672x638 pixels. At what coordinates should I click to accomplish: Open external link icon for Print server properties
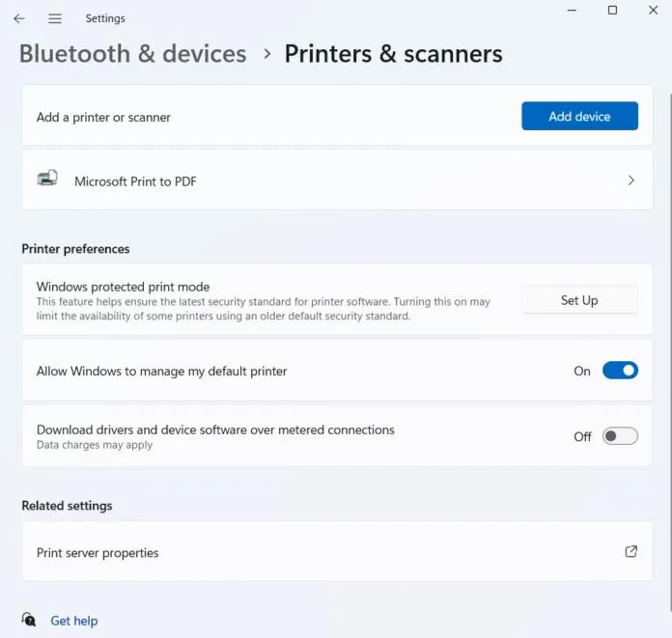630,551
